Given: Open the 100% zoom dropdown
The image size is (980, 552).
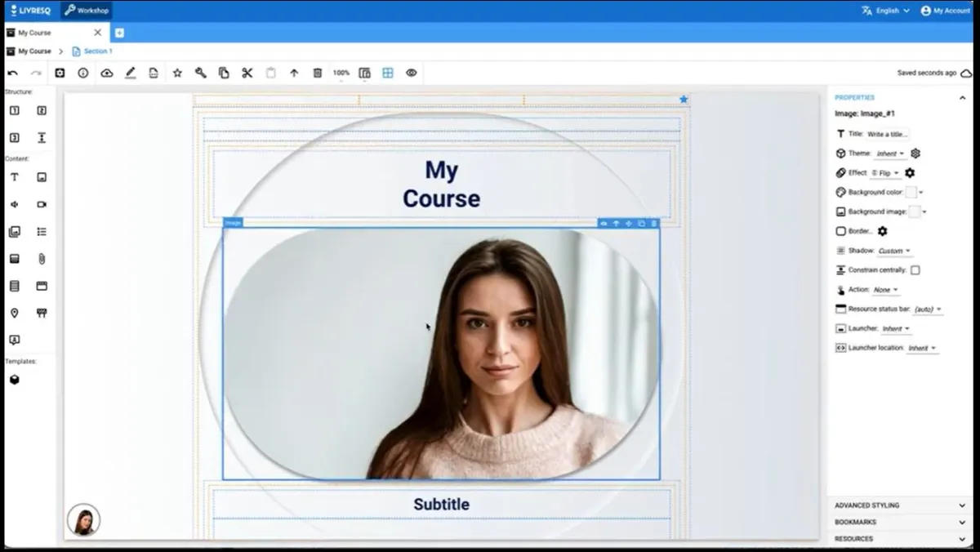Looking at the screenshot, I should click(341, 73).
